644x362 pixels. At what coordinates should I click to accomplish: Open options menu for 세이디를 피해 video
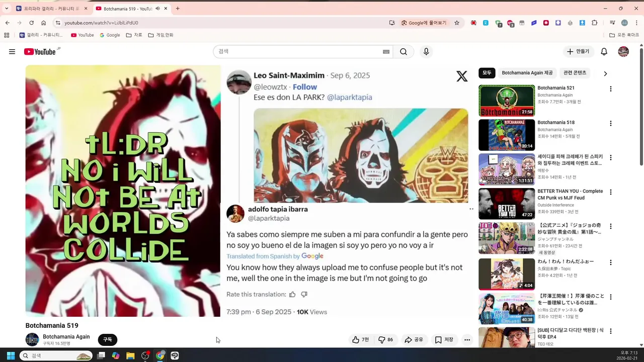coord(611,157)
